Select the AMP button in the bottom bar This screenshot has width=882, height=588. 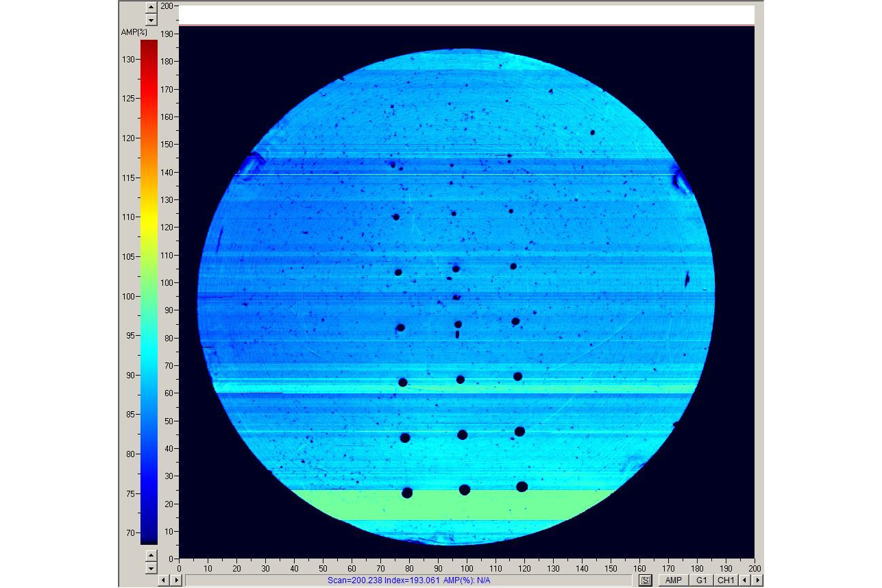tap(674, 580)
